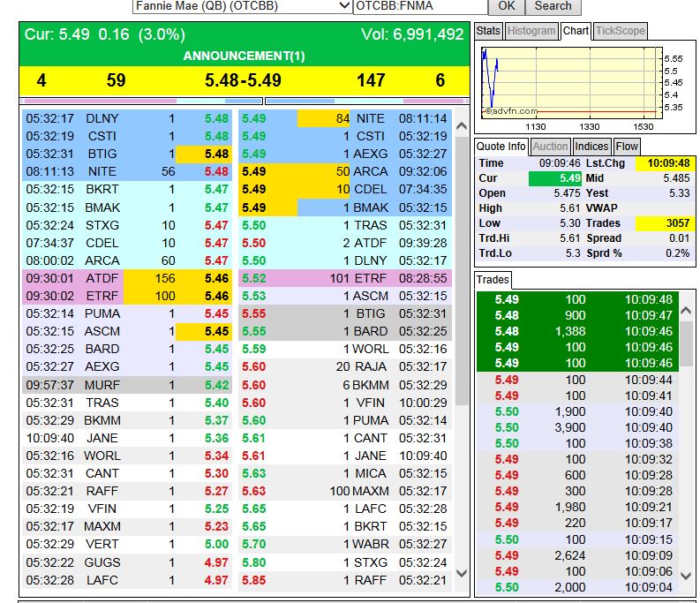Click the ask depth total 147
The image size is (700, 603).
[371, 80]
